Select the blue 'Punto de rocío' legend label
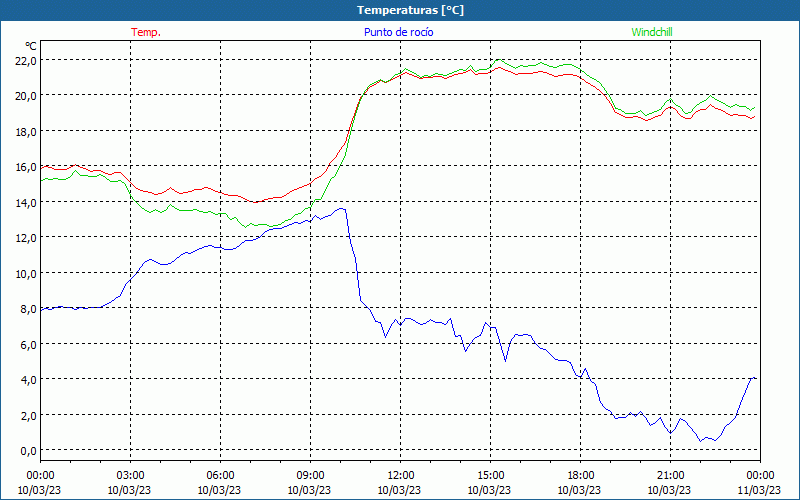This screenshot has width=800, height=500. click(398, 32)
